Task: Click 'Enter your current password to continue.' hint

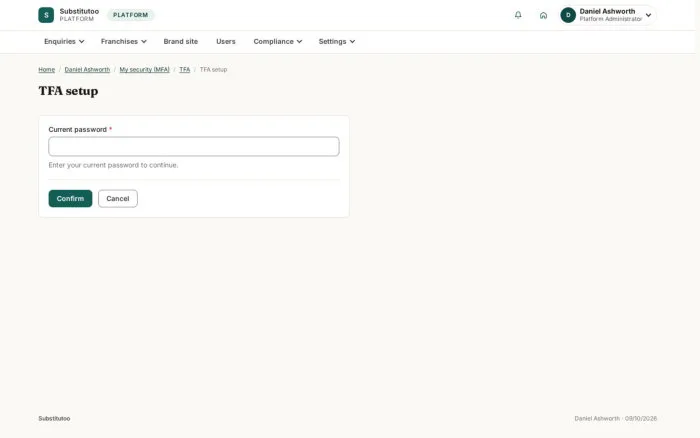Action: click(x=113, y=165)
